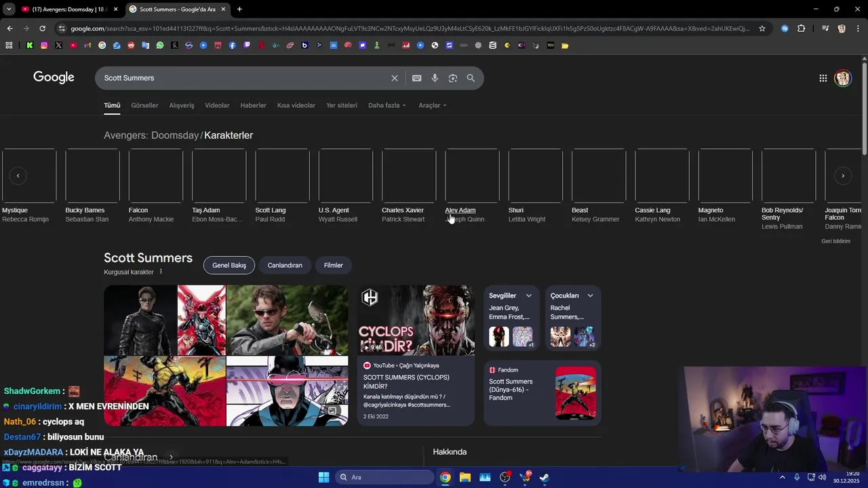The image size is (868, 488).
Task: Open the Twitch bookmark
Action: 247,45
